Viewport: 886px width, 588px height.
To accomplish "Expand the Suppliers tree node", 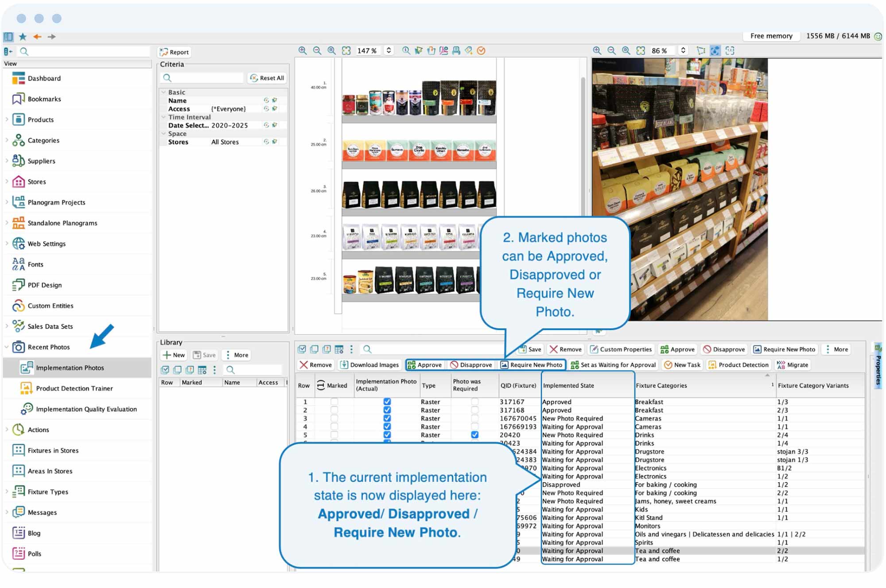I will (7, 161).
